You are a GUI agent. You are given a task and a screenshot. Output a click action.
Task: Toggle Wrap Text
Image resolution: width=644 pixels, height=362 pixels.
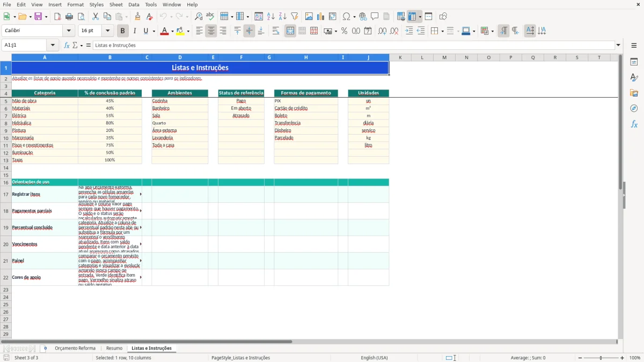(276, 31)
